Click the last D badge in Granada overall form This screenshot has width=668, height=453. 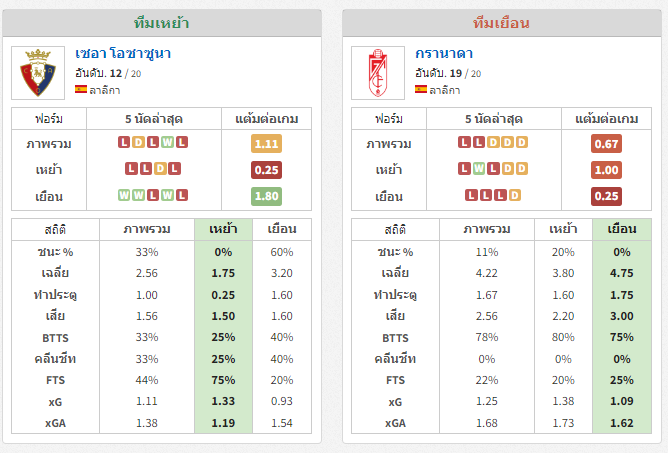click(522, 142)
